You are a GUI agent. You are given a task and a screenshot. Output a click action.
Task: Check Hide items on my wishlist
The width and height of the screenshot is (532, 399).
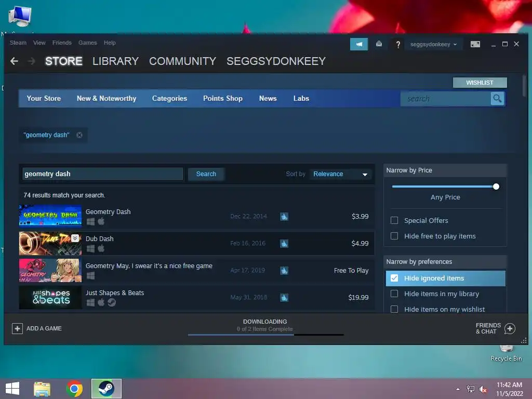click(394, 309)
